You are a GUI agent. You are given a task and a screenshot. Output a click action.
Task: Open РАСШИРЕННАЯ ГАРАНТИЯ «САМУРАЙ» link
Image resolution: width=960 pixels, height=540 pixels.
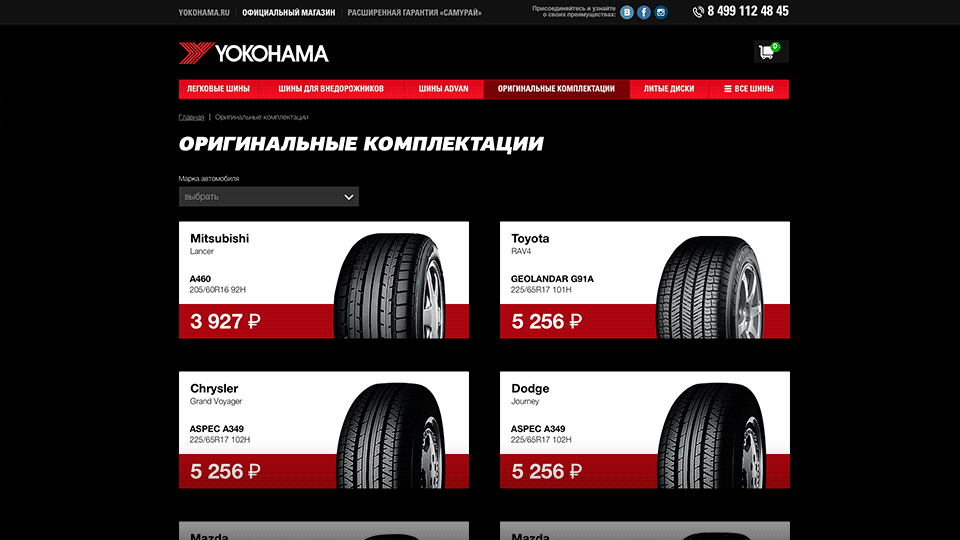coord(414,12)
